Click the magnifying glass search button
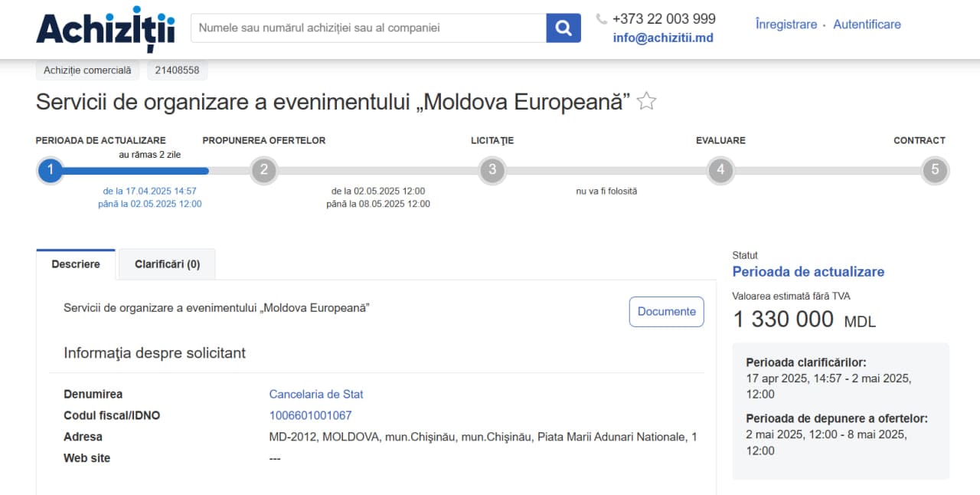This screenshot has width=980, height=495. pyautogui.click(x=563, y=28)
